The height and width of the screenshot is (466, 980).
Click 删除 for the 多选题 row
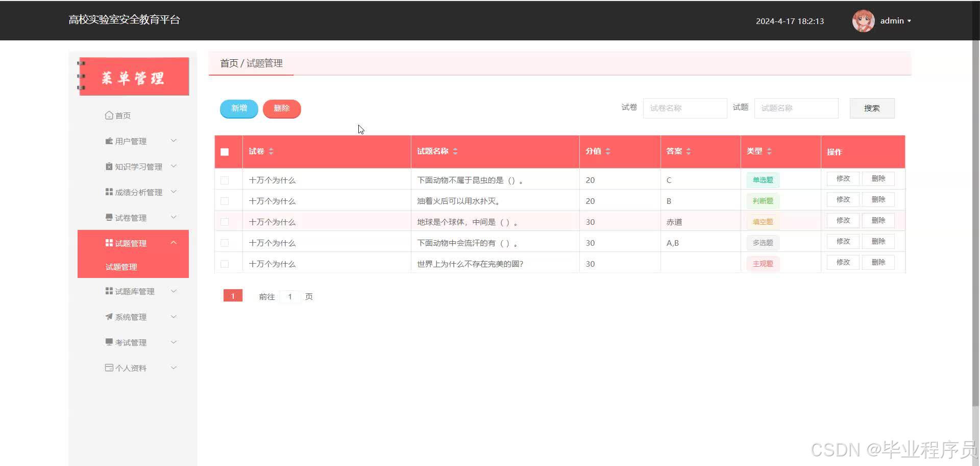[x=878, y=242]
